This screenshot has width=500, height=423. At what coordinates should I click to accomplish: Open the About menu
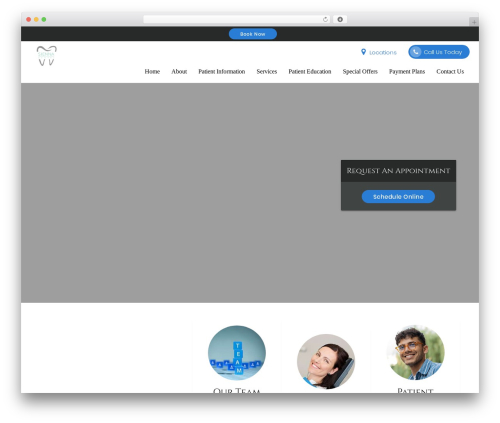coord(179,71)
